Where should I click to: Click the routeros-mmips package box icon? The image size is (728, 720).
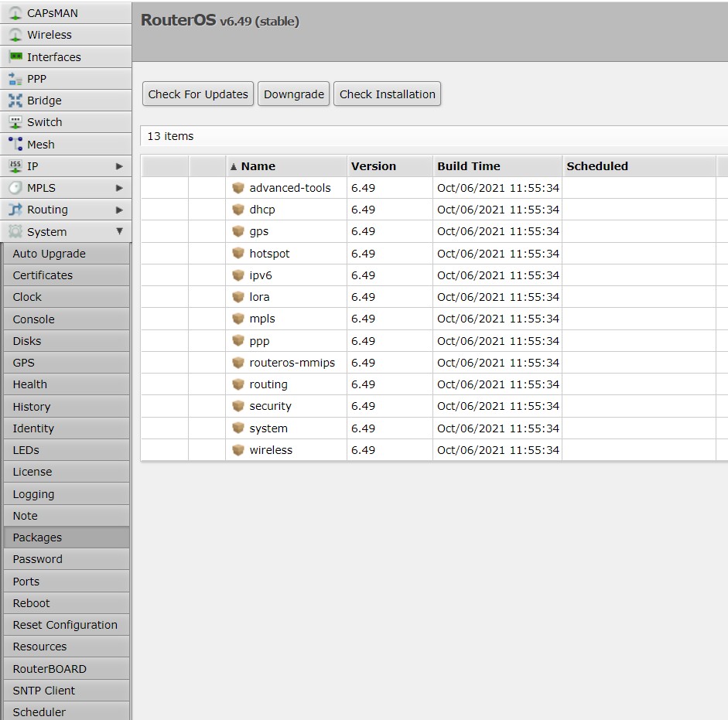point(238,362)
